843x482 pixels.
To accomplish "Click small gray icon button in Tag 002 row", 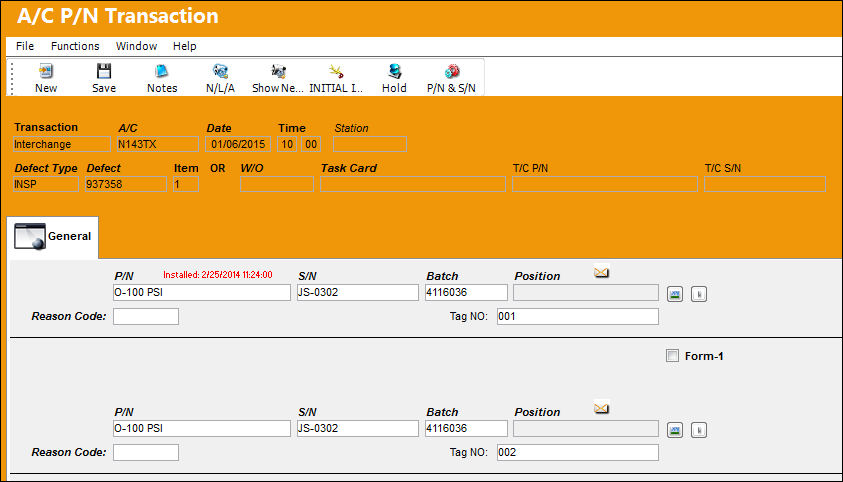I will [698, 430].
